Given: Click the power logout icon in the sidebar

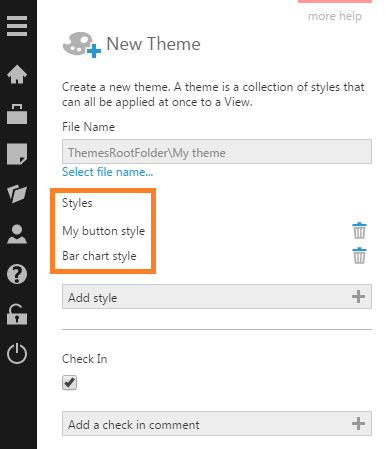Looking at the screenshot, I should point(17,354).
